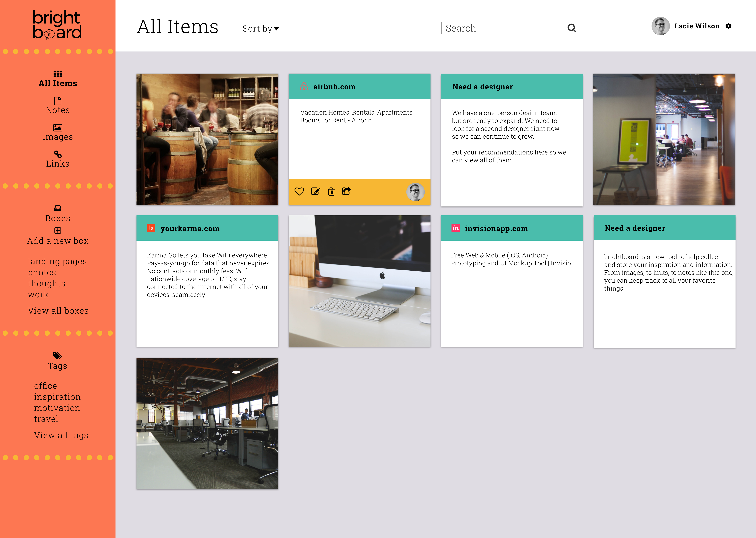Click View all tags

coord(61,435)
